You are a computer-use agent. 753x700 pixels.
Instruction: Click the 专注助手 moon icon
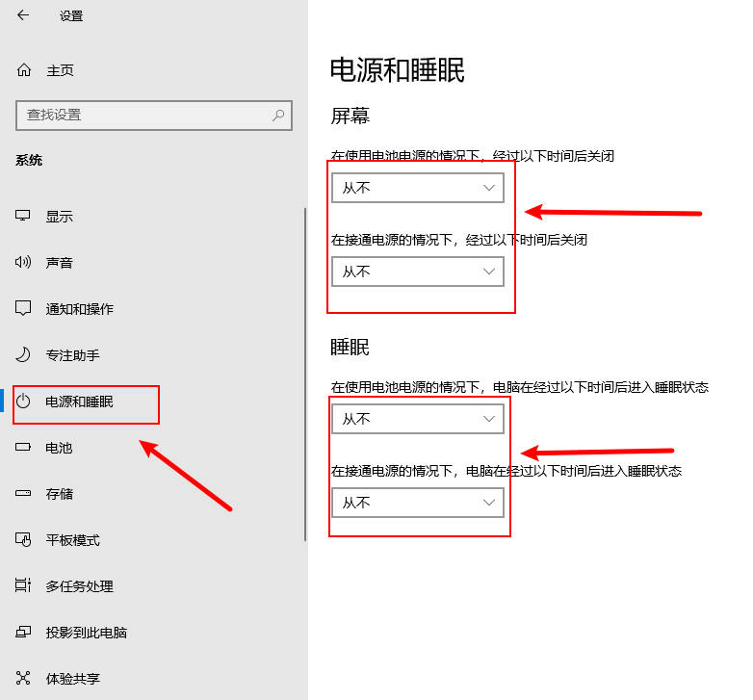(22, 354)
